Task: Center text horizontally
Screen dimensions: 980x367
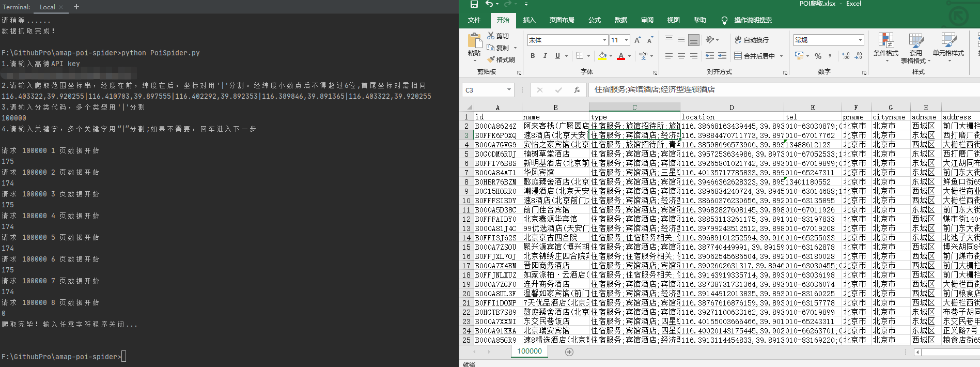Action: [x=681, y=56]
